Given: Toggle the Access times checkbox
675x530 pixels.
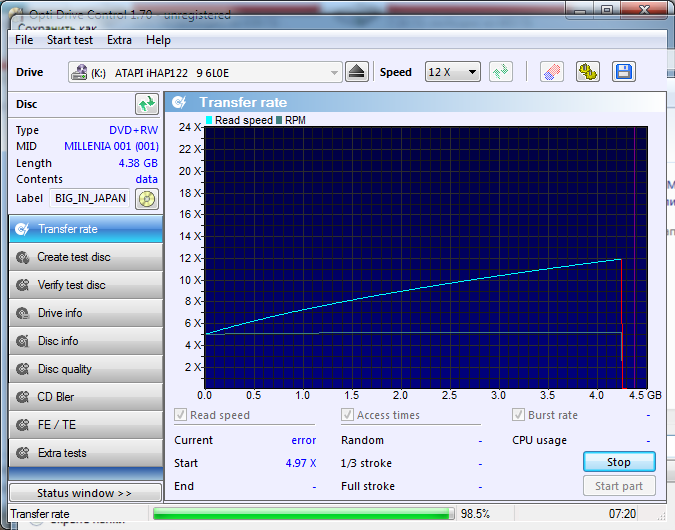Looking at the screenshot, I should click(348, 415).
